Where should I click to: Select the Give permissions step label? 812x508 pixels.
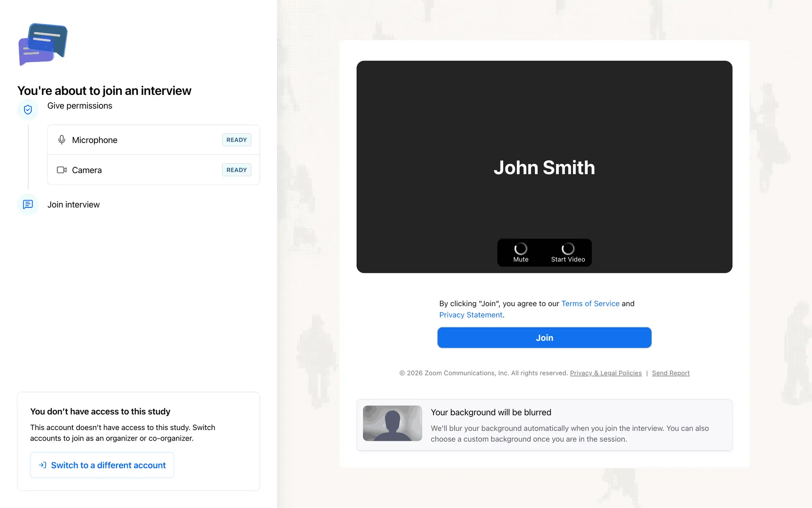pos(80,106)
